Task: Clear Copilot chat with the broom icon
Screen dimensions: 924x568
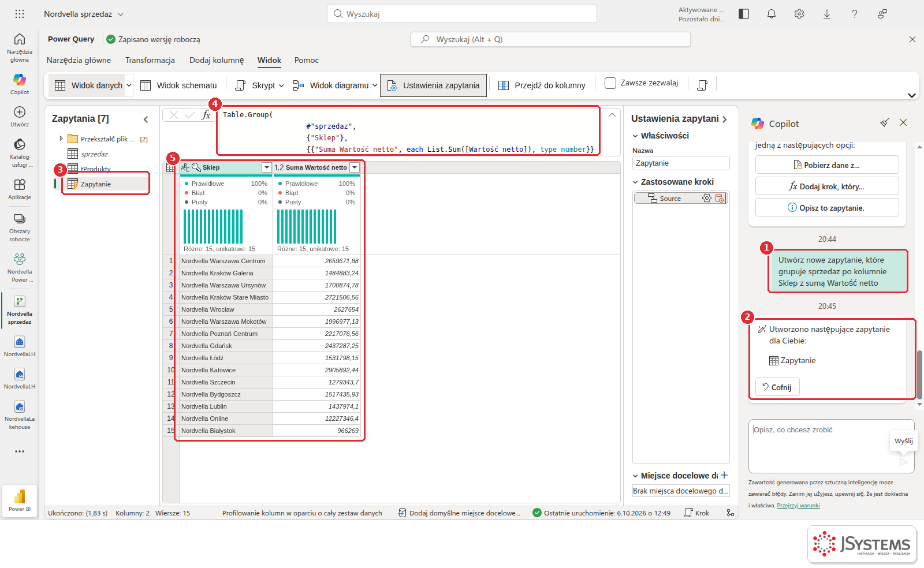Action: click(884, 122)
